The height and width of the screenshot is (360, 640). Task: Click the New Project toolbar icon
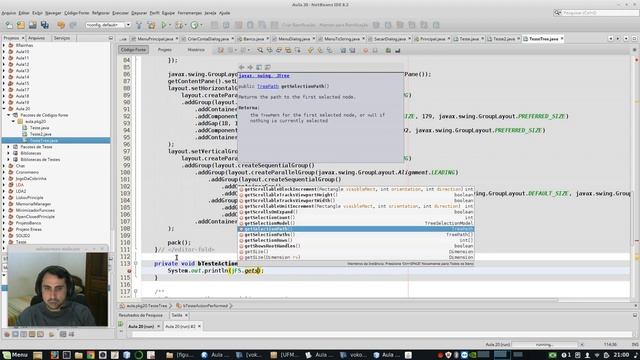click(x=20, y=25)
